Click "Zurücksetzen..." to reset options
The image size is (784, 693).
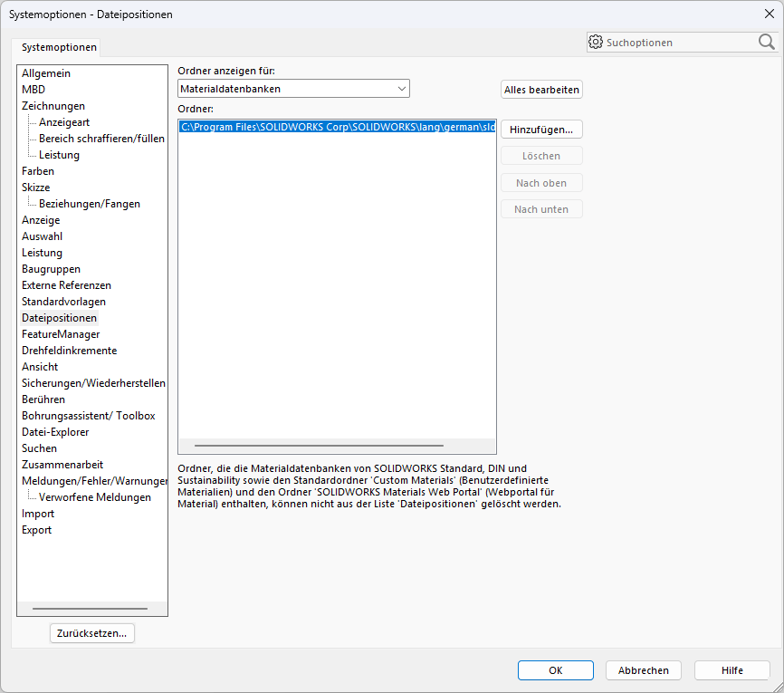point(91,633)
